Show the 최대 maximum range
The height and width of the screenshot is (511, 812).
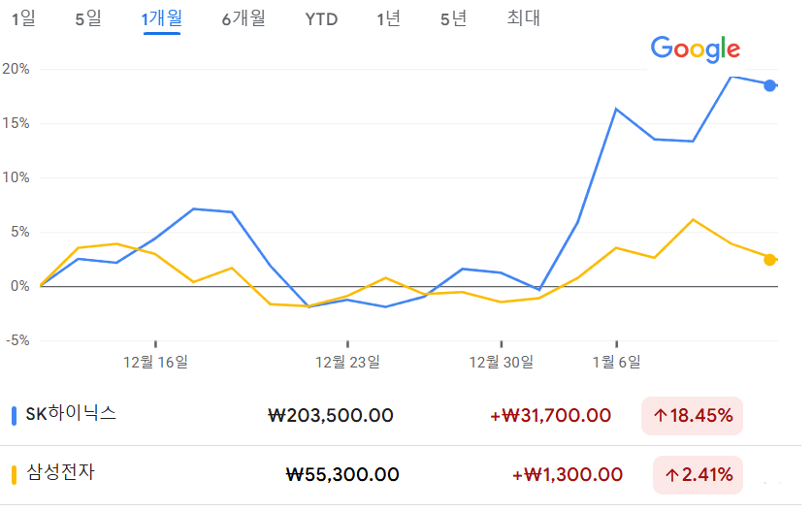point(523,18)
